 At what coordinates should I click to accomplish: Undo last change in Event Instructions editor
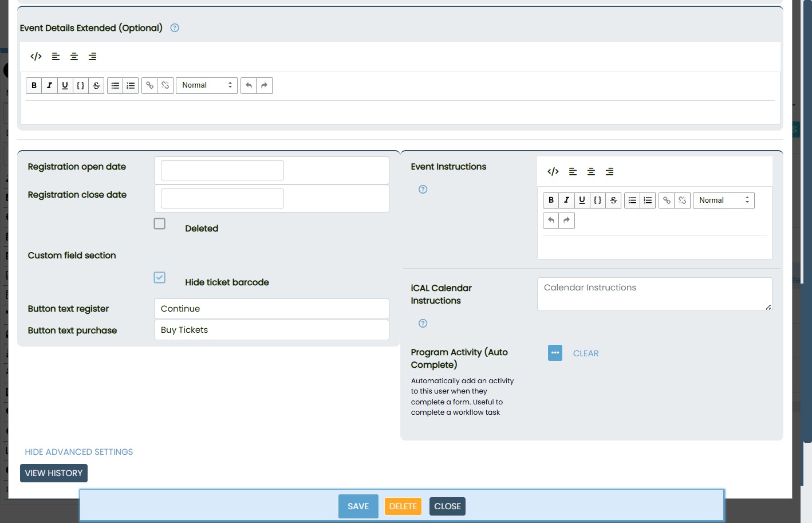(551, 221)
